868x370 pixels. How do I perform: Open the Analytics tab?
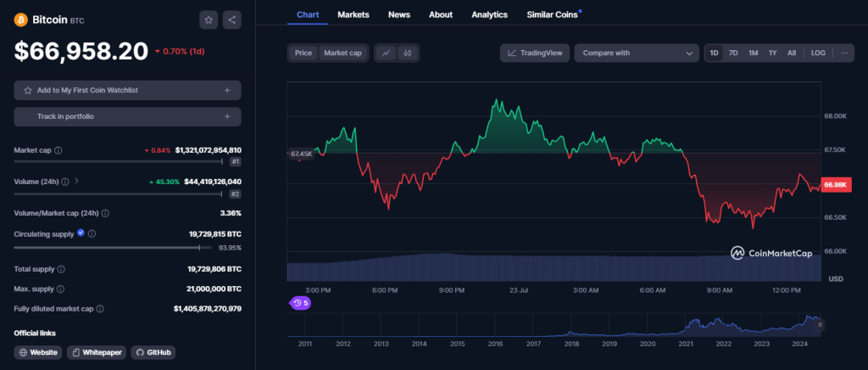pyautogui.click(x=489, y=14)
